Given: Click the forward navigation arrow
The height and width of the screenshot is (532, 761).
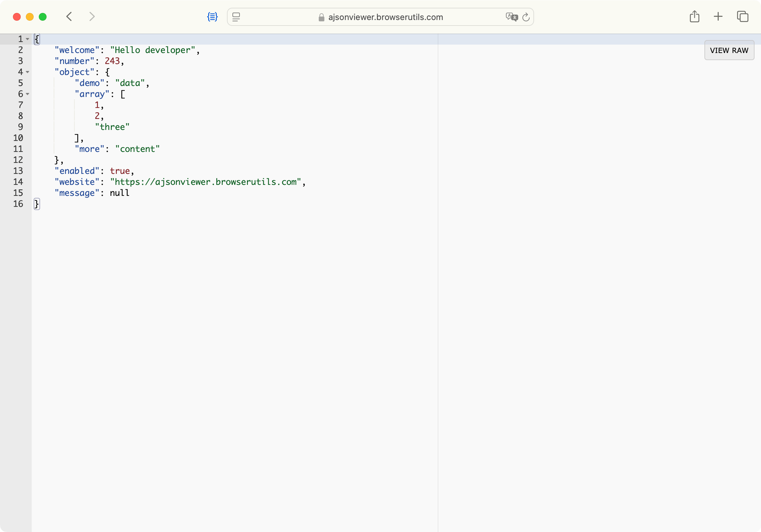Looking at the screenshot, I should 92,16.
